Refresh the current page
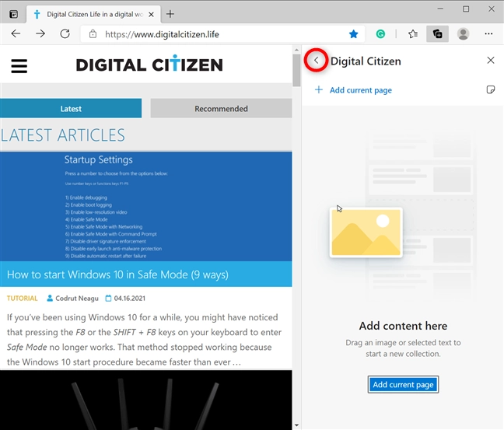The width and height of the screenshot is (504, 430). coord(65,33)
